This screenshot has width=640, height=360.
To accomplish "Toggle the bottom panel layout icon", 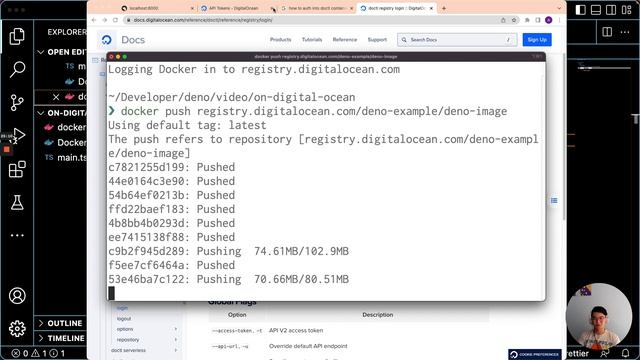I will pyautogui.click(x=596, y=10).
